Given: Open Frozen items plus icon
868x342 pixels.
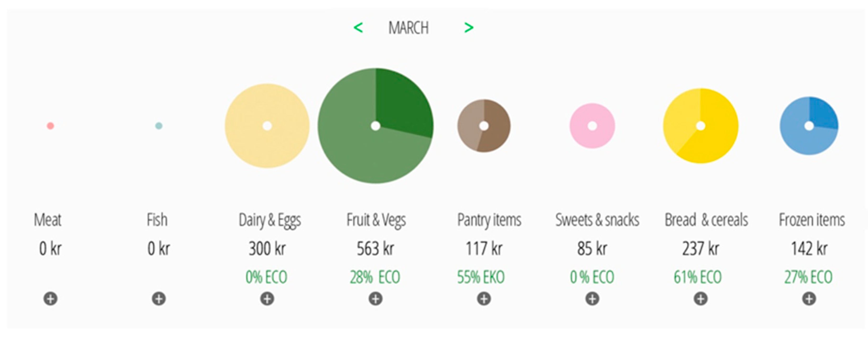Looking at the screenshot, I should click(x=809, y=298).
